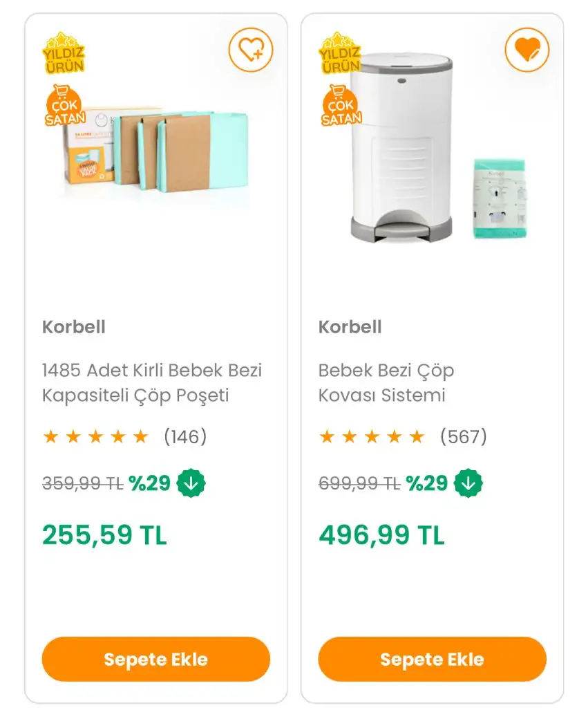This screenshot has width=588, height=708.
Task: Add garbage bag product to favorites
Action: coord(251,50)
